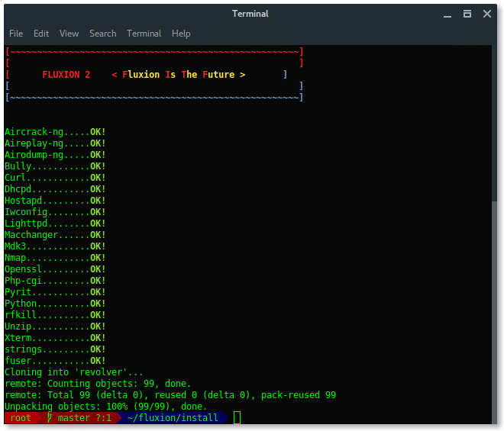
Task: Click the 'Aircrack-ng.....OK!' output line
Action: click(55, 132)
